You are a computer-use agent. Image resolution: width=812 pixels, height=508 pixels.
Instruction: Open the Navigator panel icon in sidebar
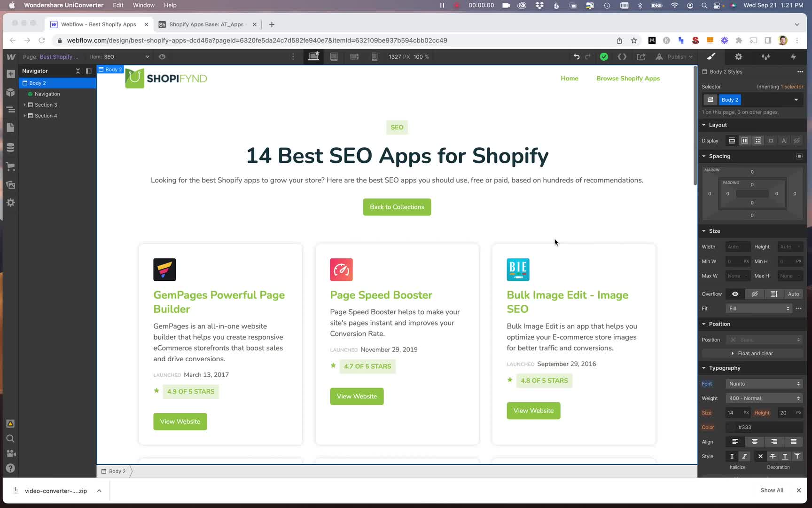point(11,110)
